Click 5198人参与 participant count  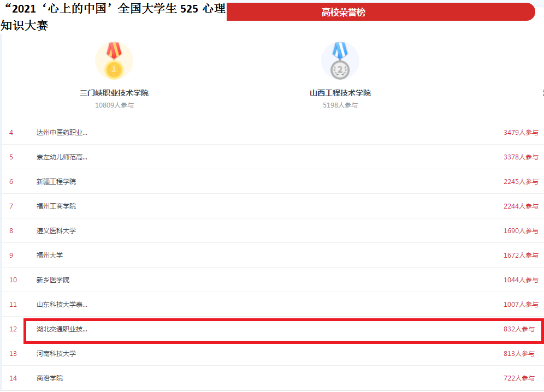(340, 105)
